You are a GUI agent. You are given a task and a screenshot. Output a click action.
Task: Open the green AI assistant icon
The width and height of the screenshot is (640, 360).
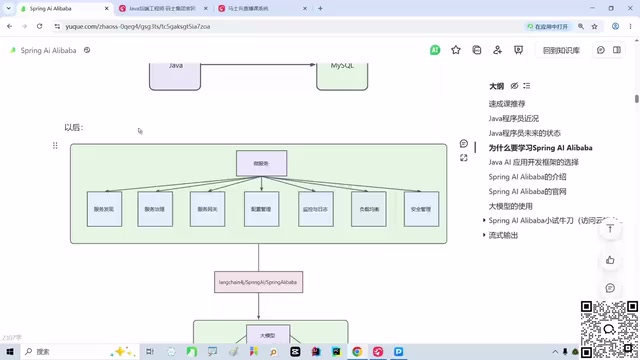pyautogui.click(x=435, y=50)
